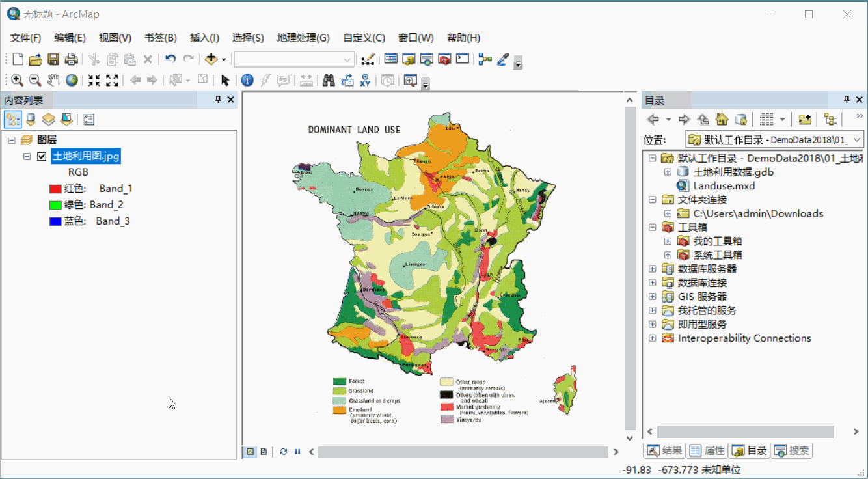
Task: Switch to data view button
Action: click(250, 451)
